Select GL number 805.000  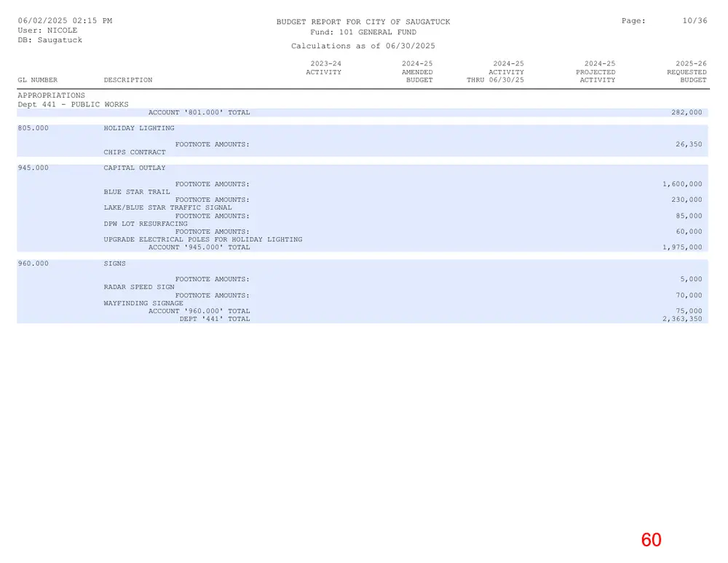(x=33, y=129)
